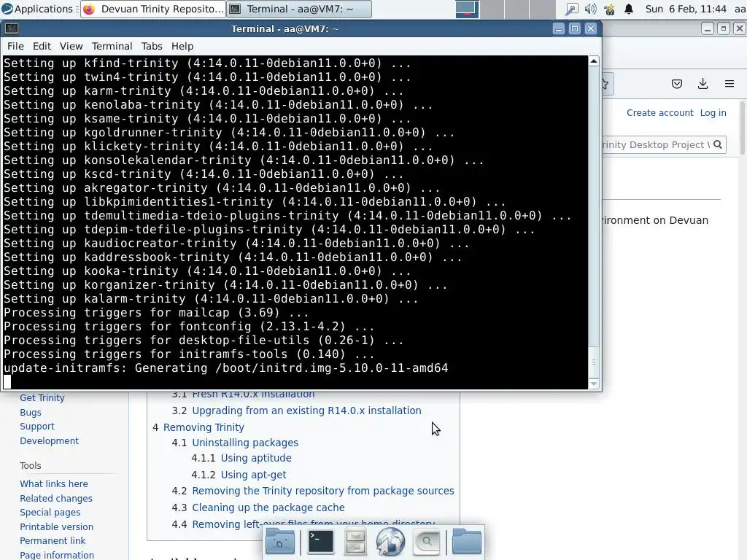
Task: Open the Terminal menu in the menu bar
Action: pyautogui.click(x=112, y=46)
